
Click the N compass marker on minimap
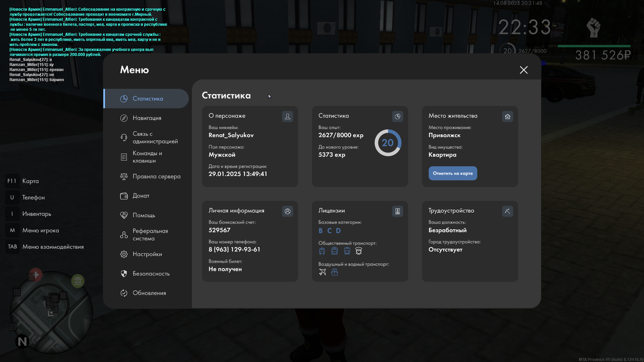[x=22, y=342]
